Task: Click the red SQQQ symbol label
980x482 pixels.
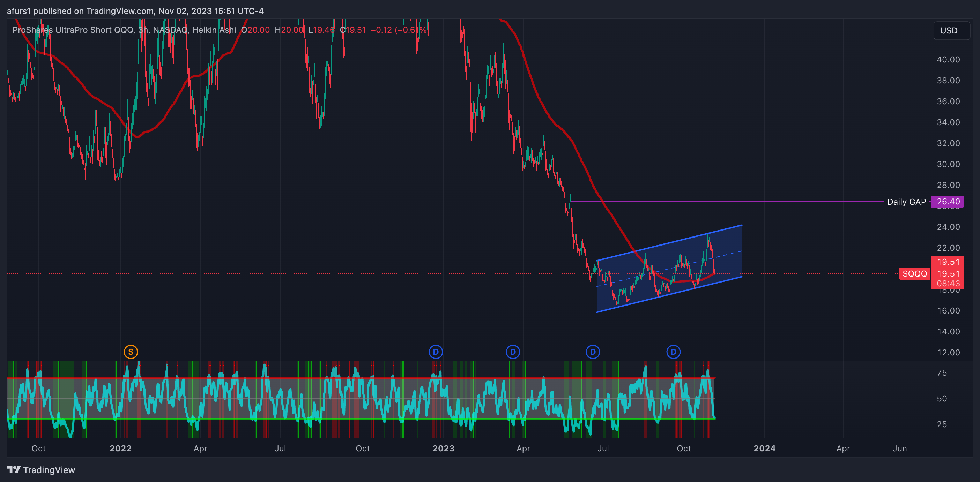Action: click(x=914, y=274)
